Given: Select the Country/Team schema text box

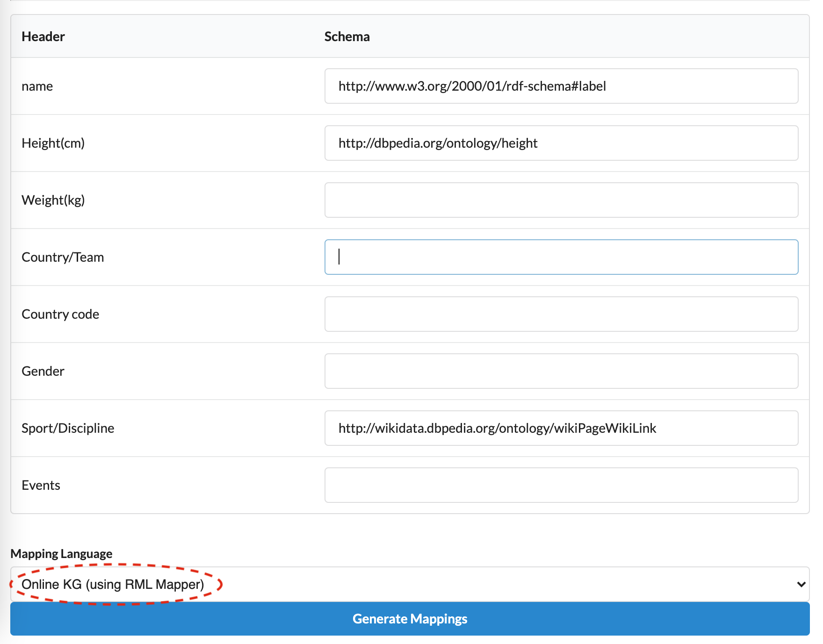Looking at the screenshot, I should (x=561, y=257).
